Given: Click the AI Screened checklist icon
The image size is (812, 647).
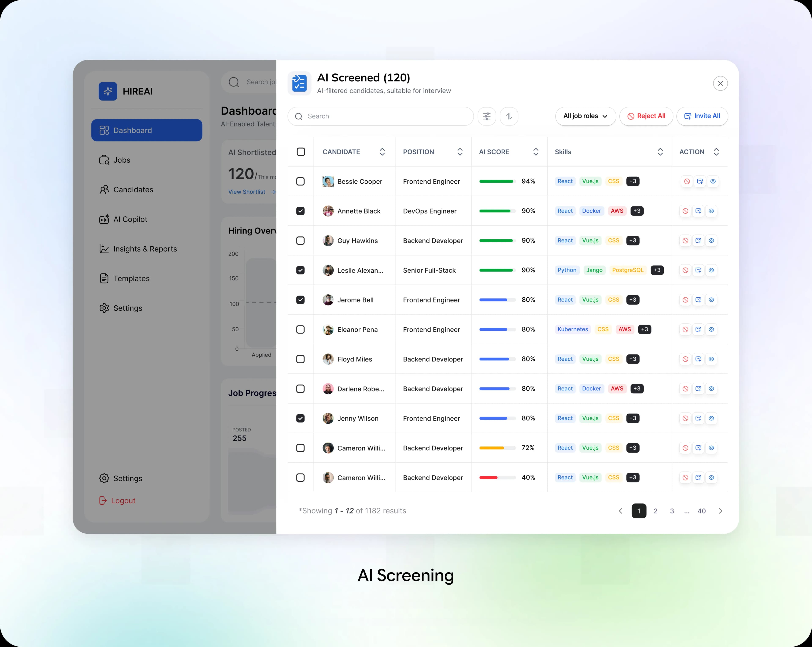Looking at the screenshot, I should (299, 83).
